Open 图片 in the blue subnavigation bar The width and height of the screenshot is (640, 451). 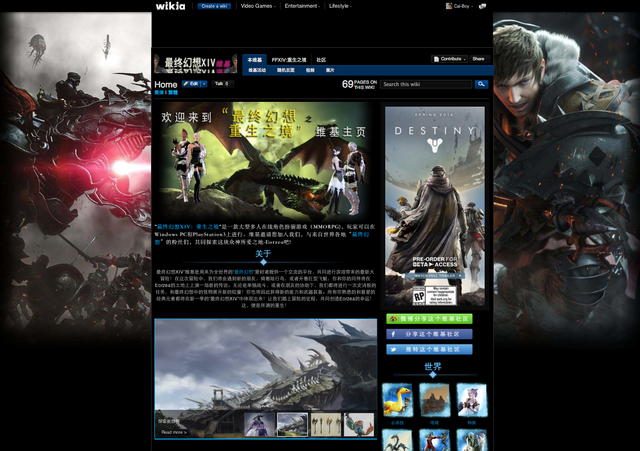(330, 70)
